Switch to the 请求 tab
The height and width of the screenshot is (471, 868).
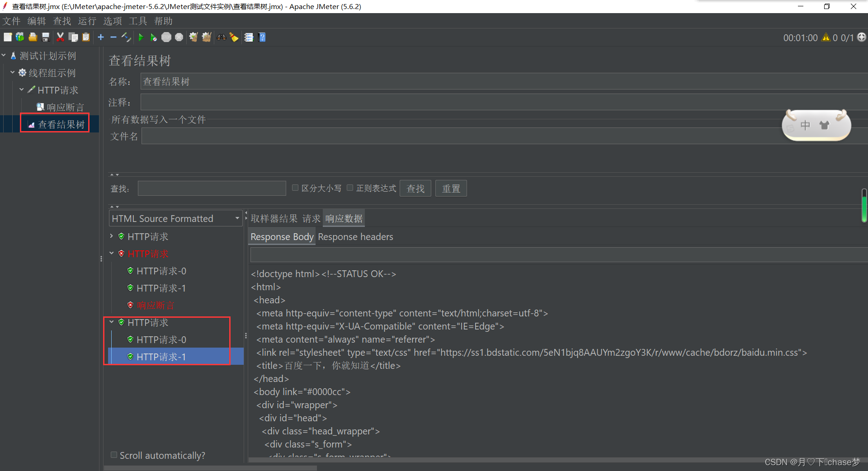pos(311,219)
